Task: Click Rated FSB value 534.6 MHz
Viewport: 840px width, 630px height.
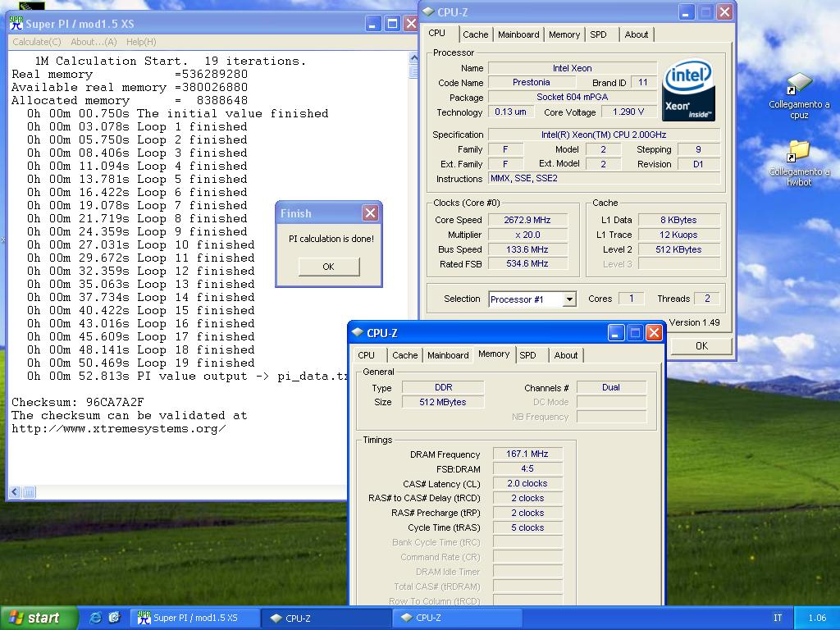Action: [527, 263]
